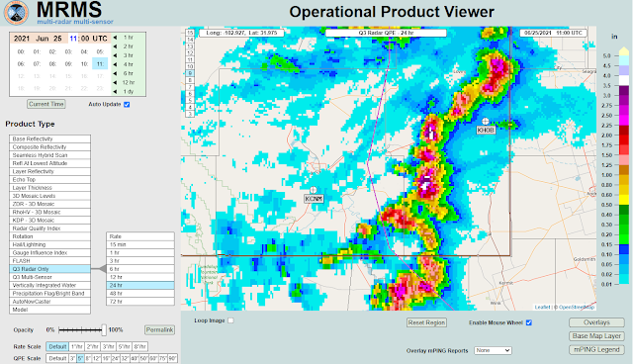Choose the 72 hr accumulation

140,302
